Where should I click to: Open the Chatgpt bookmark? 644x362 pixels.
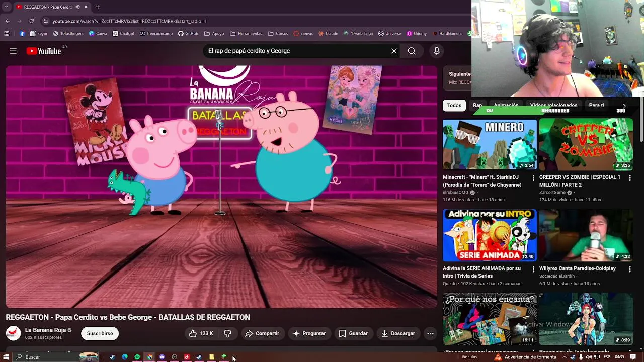[124, 34]
